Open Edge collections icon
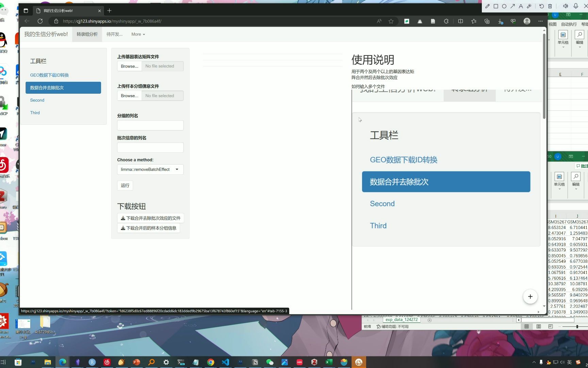This screenshot has width=588, height=368. [487, 21]
